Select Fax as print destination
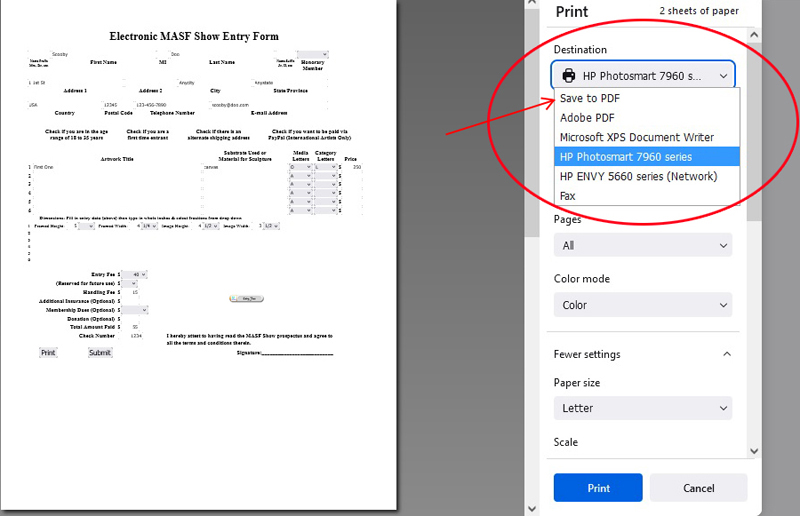The height and width of the screenshot is (516, 800). pyautogui.click(x=568, y=196)
